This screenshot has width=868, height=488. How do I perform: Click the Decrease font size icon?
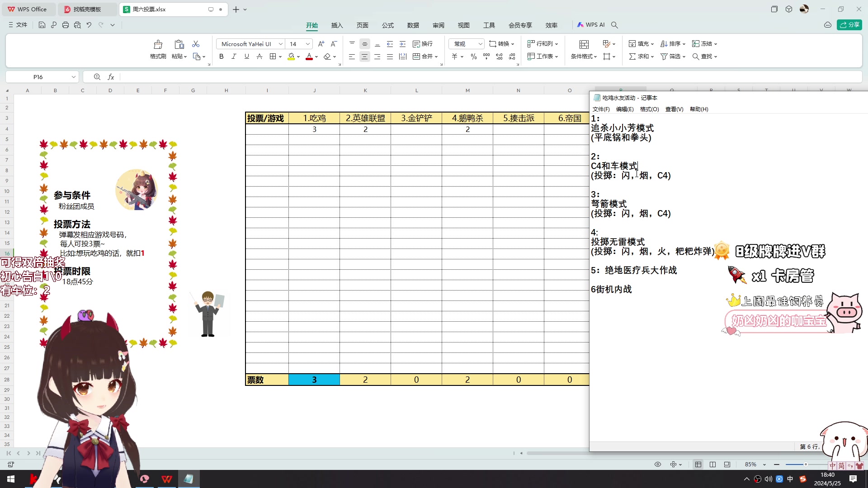[x=334, y=44]
